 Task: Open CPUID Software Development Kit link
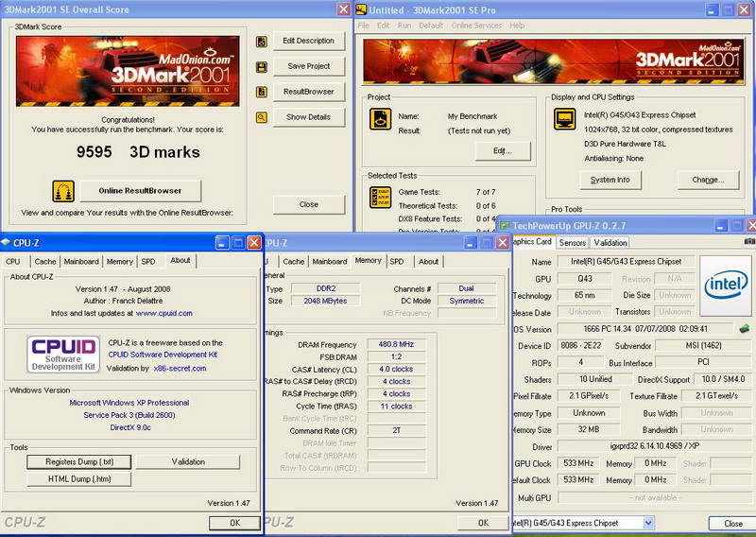(x=163, y=355)
